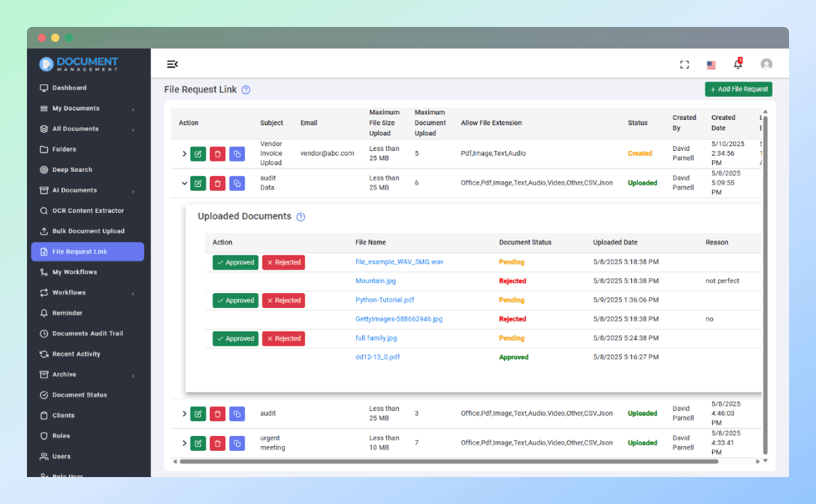Open the Python-Tutorial.pdf file link
Image resolution: width=816 pixels, height=504 pixels.
pyautogui.click(x=384, y=300)
